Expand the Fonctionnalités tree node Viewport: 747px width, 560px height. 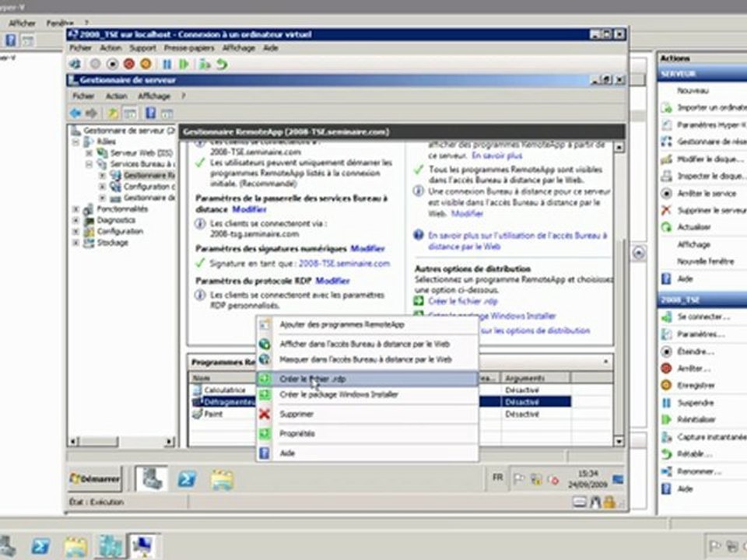pyautogui.click(x=75, y=209)
